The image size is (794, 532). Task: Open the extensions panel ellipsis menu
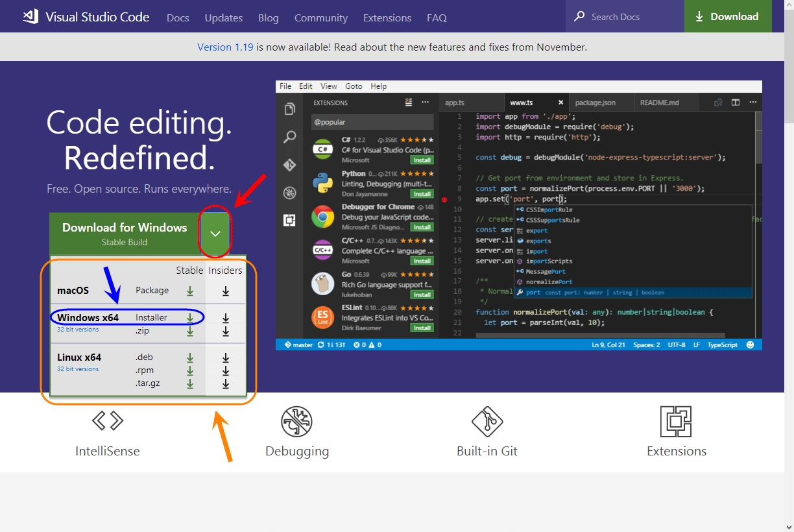coord(425,103)
